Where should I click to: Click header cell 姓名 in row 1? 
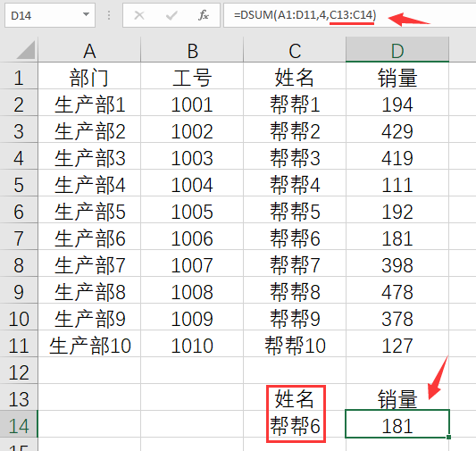click(x=295, y=76)
